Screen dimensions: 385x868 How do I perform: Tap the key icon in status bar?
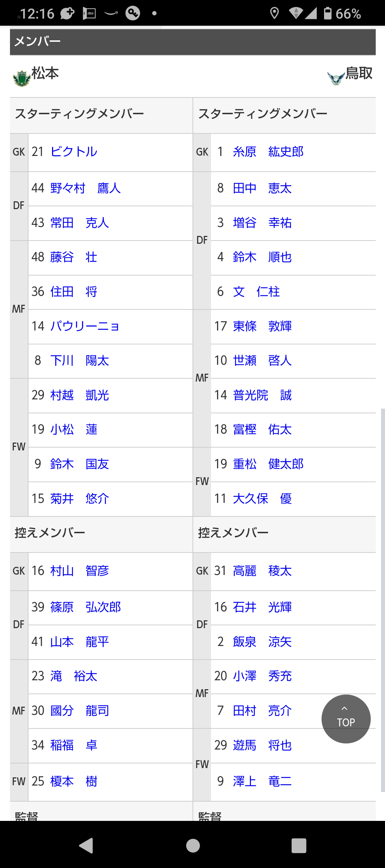pos(133,13)
